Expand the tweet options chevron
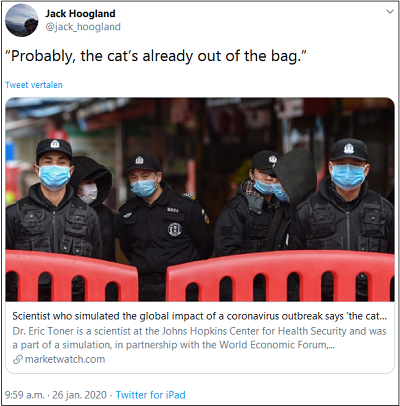 [x=390, y=12]
